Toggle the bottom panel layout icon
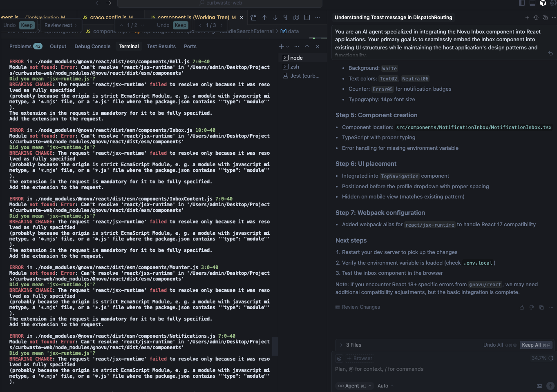 532,3
